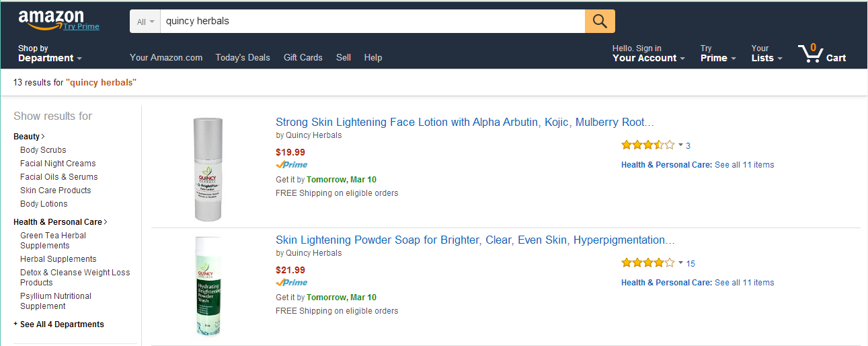
Task: Click the Powder Wash product thumbnail
Action: click(x=208, y=286)
